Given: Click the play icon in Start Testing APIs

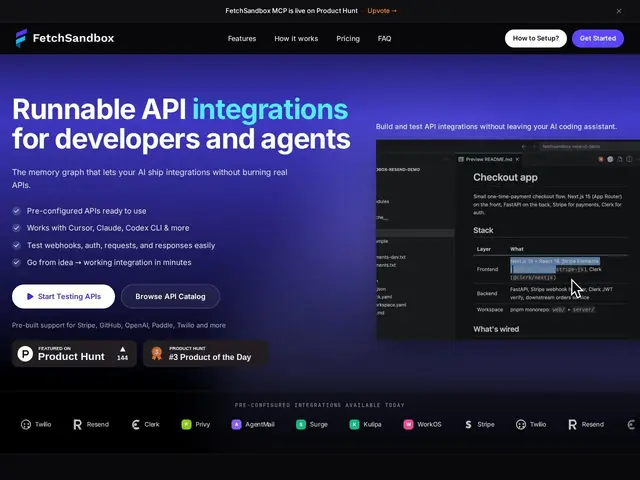Looking at the screenshot, I should pos(30,296).
